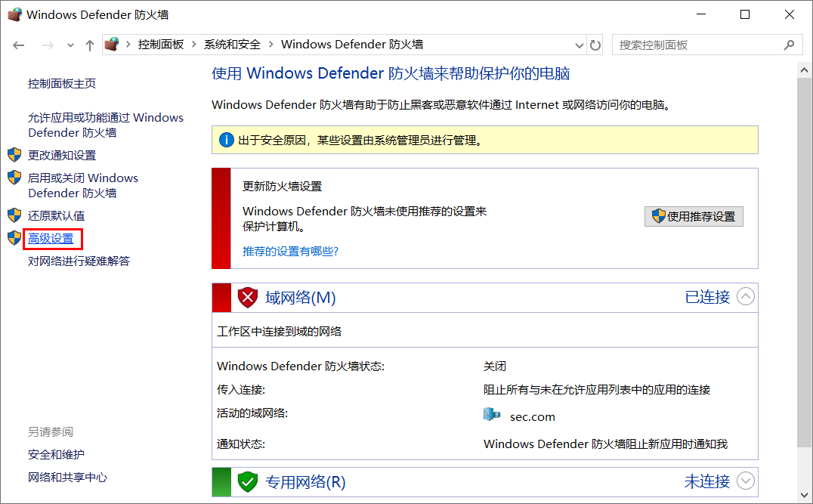The width and height of the screenshot is (813, 504).
Task: Expand chevron after 控制面板 breadcrumb
Action: [x=194, y=45]
